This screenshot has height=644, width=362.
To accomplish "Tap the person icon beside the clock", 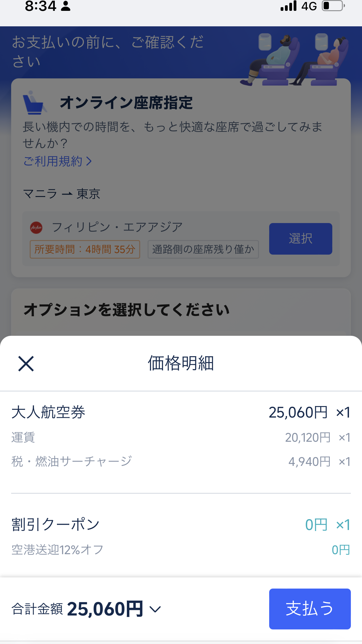I will [66, 6].
